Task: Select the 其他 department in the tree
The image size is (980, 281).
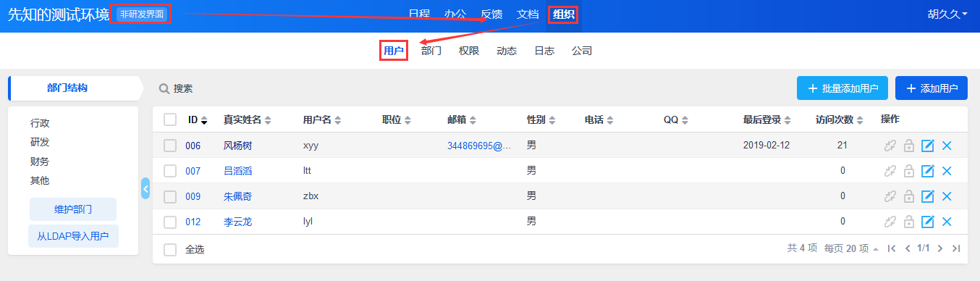Action: pos(40,180)
